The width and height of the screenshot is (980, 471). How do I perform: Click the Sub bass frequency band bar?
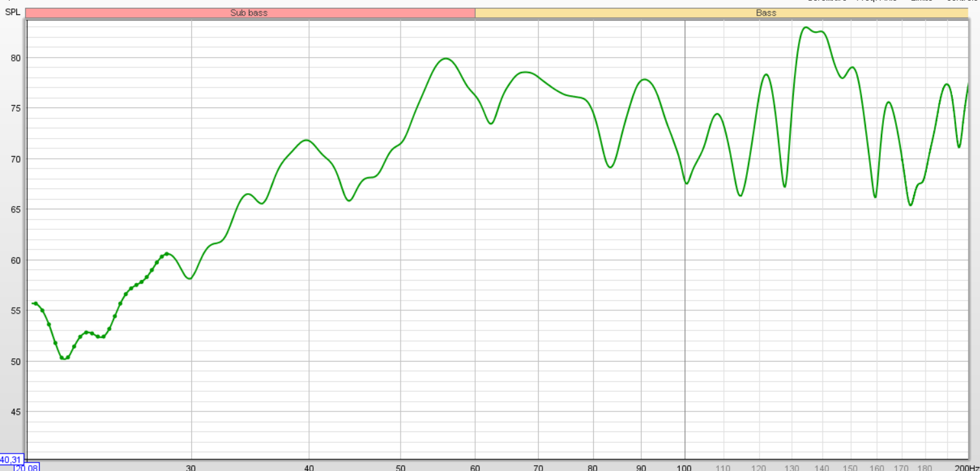250,12
